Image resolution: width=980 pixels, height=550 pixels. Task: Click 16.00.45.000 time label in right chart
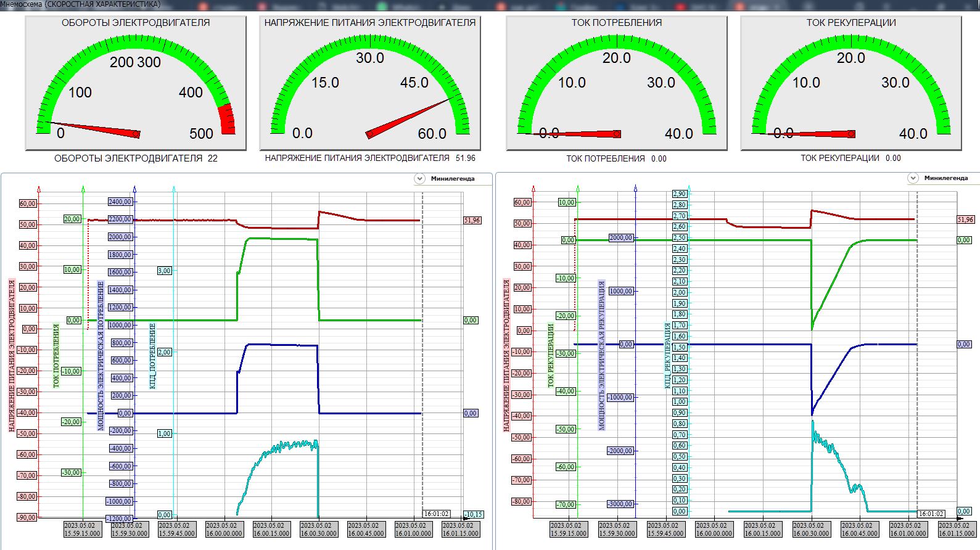click(860, 530)
